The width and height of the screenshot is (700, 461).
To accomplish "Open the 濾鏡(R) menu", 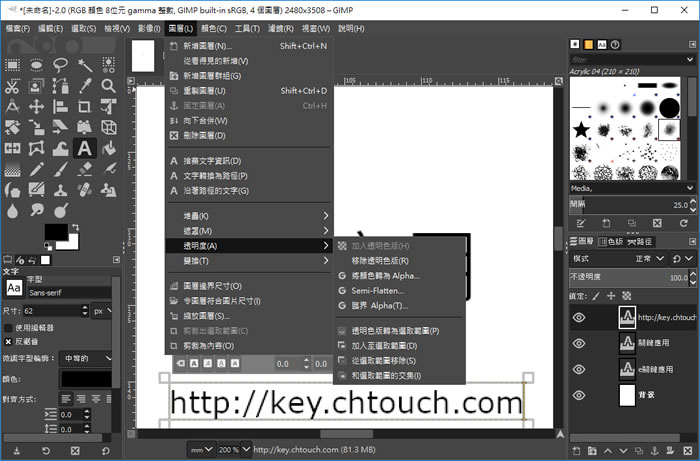I will (x=280, y=29).
